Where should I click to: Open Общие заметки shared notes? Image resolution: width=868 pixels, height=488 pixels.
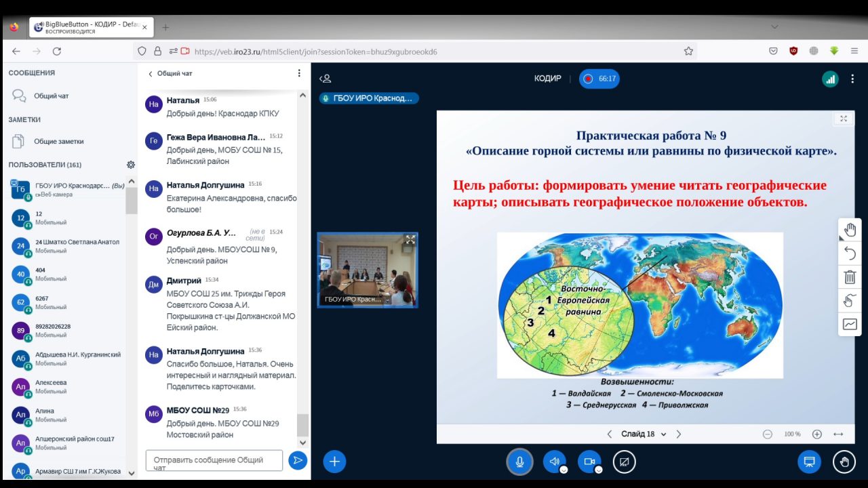58,142
